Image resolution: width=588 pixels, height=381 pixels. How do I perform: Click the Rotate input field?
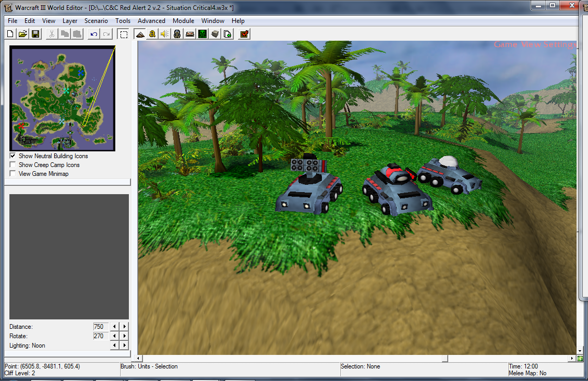click(101, 336)
